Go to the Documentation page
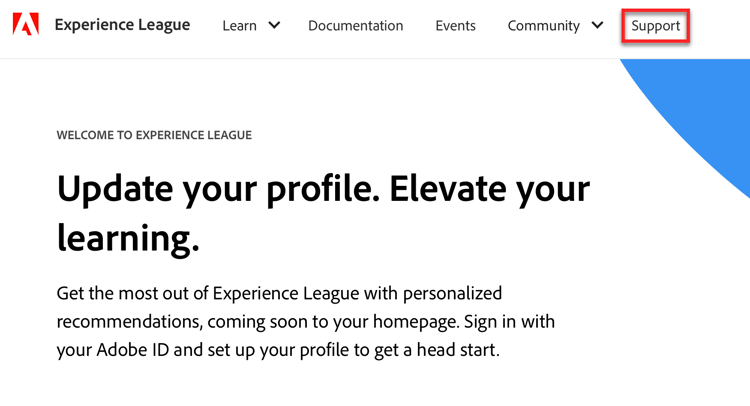Image resolution: width=750 pixels, height=406 pixels. point(355,26)
